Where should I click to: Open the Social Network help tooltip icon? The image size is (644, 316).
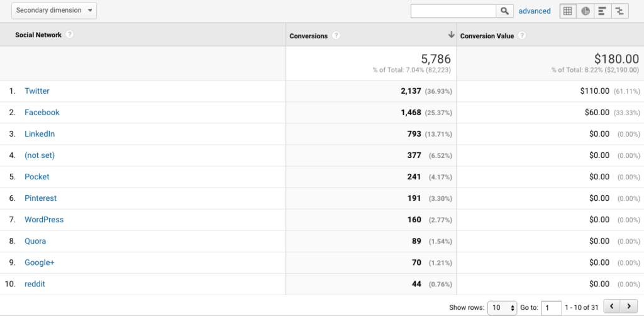(x=70, y=35)
